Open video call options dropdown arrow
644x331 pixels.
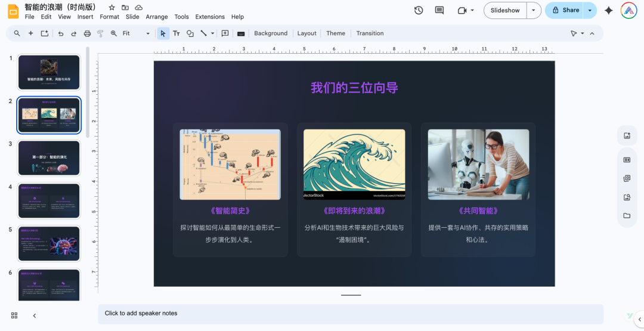click(x=472, y=10)
